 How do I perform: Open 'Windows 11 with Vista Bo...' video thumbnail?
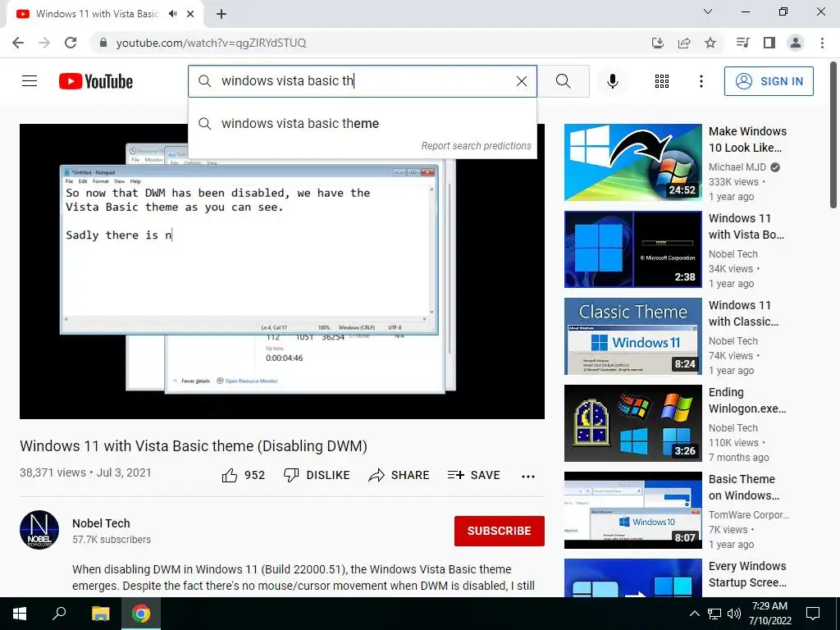tap(632, 249)
